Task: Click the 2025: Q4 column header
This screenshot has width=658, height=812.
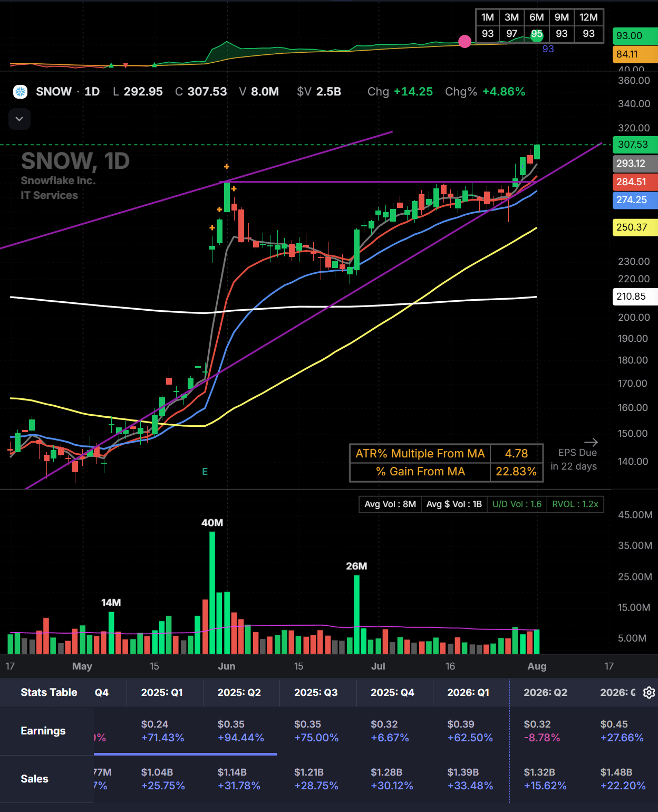Action: [392, 692]
